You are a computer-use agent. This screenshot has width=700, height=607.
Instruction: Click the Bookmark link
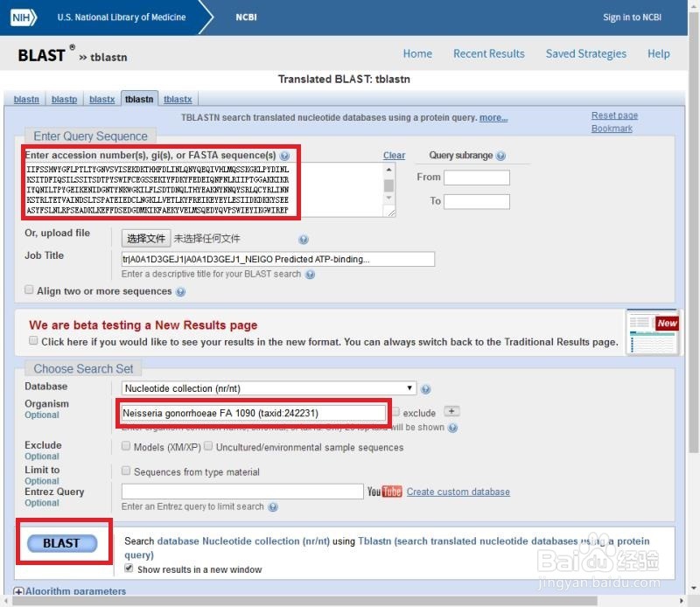612,129
